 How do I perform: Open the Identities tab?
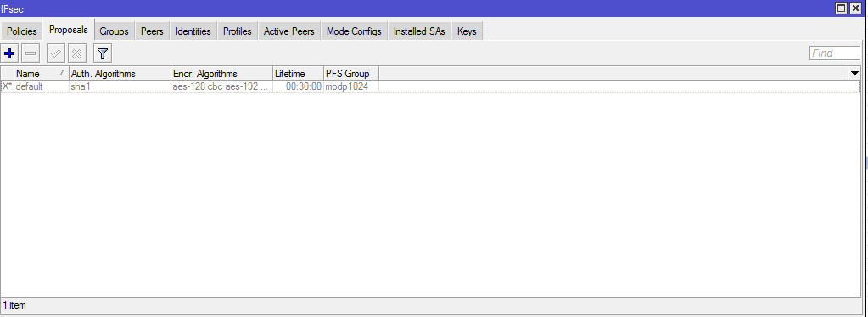click(x=193, y=31)
